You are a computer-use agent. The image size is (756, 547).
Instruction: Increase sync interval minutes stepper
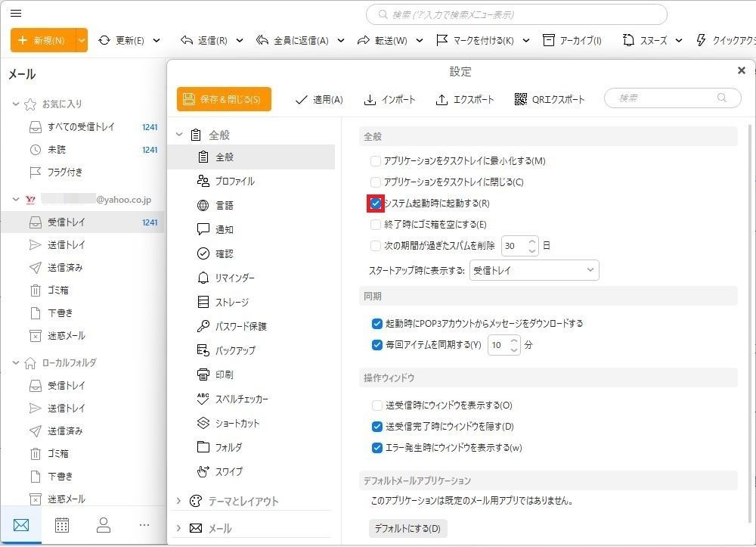click(515, 340)
